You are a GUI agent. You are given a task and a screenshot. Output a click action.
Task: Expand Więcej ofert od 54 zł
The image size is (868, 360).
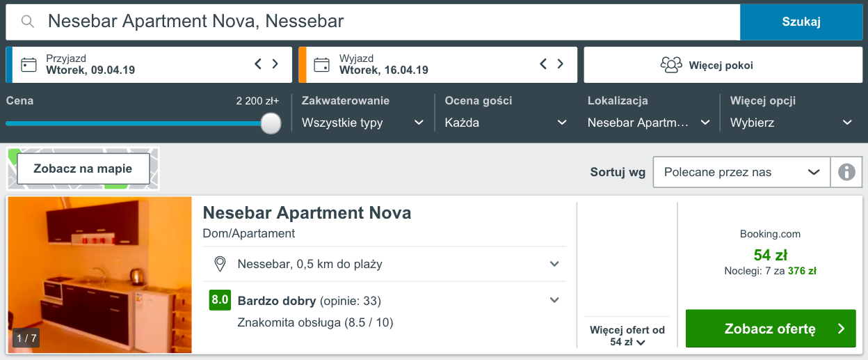[x=627, y=336]
